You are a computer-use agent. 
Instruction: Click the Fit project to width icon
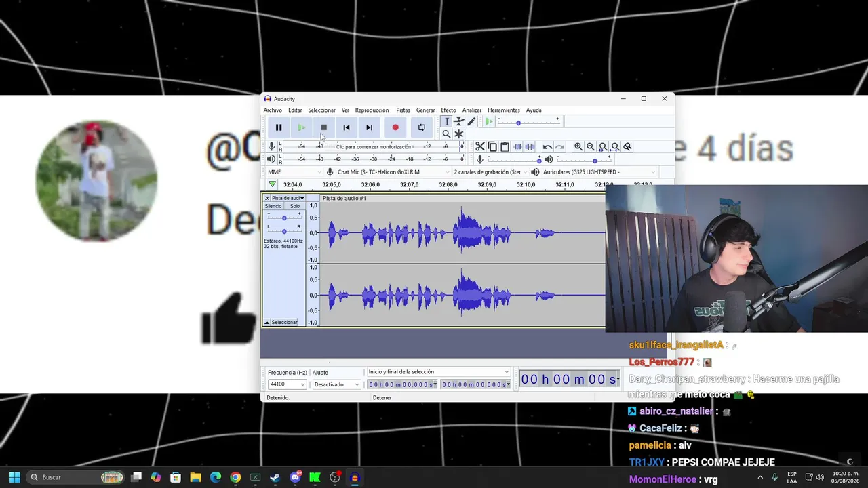[x=615, y=146]
